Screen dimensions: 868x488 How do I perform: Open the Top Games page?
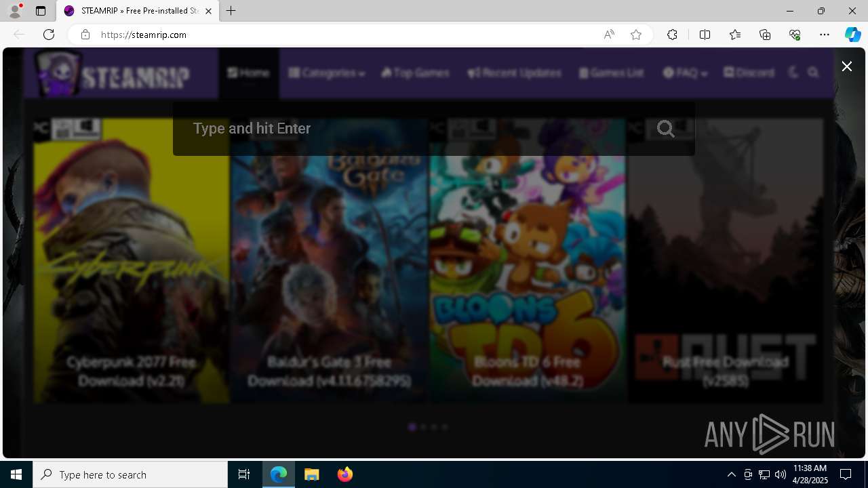[x=415, y=73]
